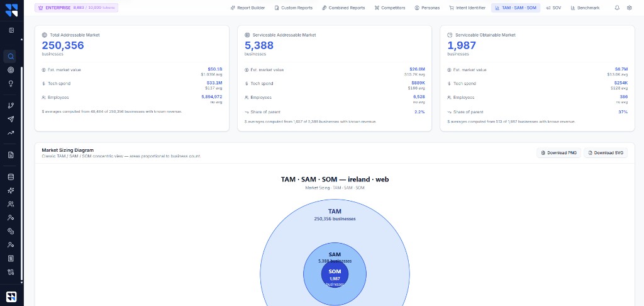Open the git branch sidebar icon
Screen dimensions: 644x306
(11, 106)
